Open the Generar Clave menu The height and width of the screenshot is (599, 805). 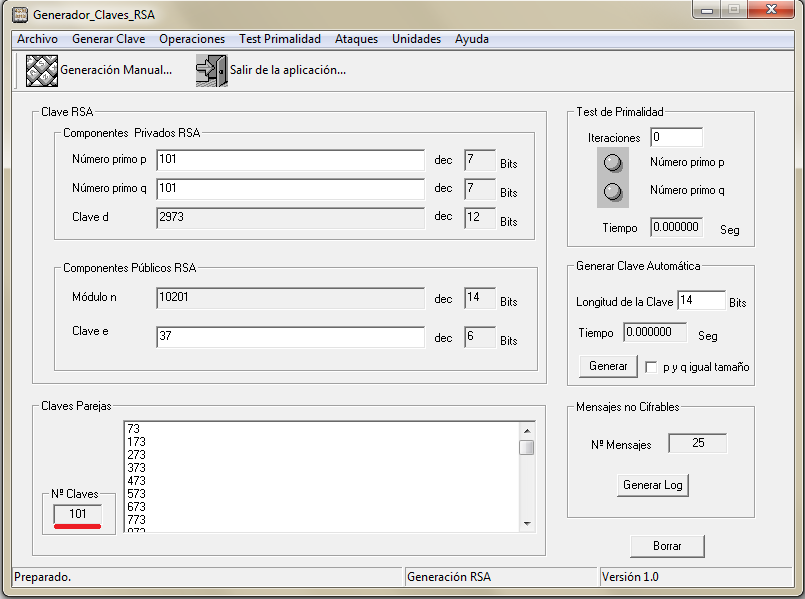[x=109, y=39]
